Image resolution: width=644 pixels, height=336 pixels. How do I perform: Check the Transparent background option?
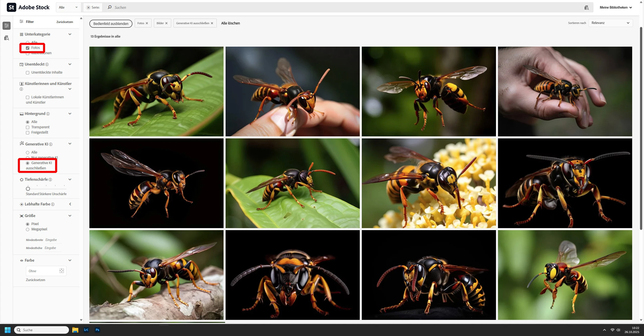(28, 127)
